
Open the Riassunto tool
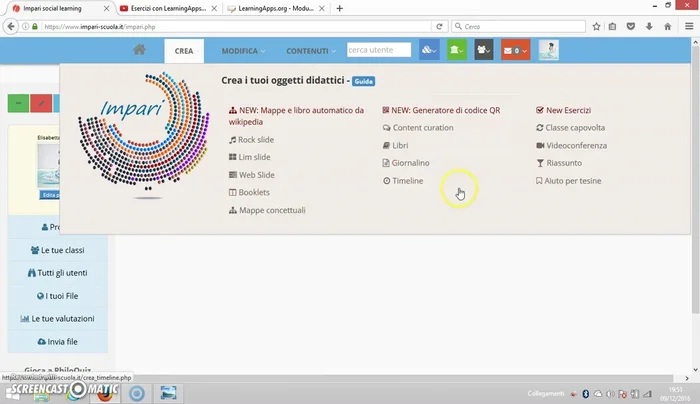click(559, 163)
